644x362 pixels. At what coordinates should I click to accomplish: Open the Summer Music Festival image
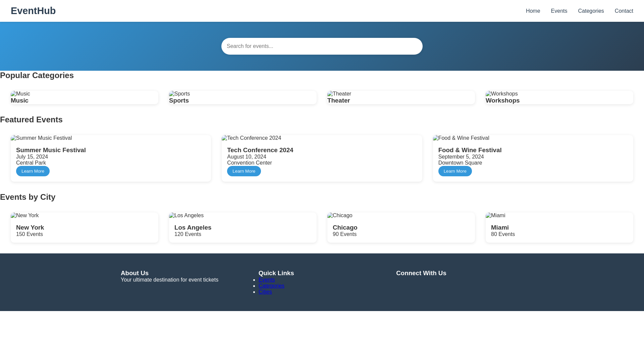tap(41, 138)
